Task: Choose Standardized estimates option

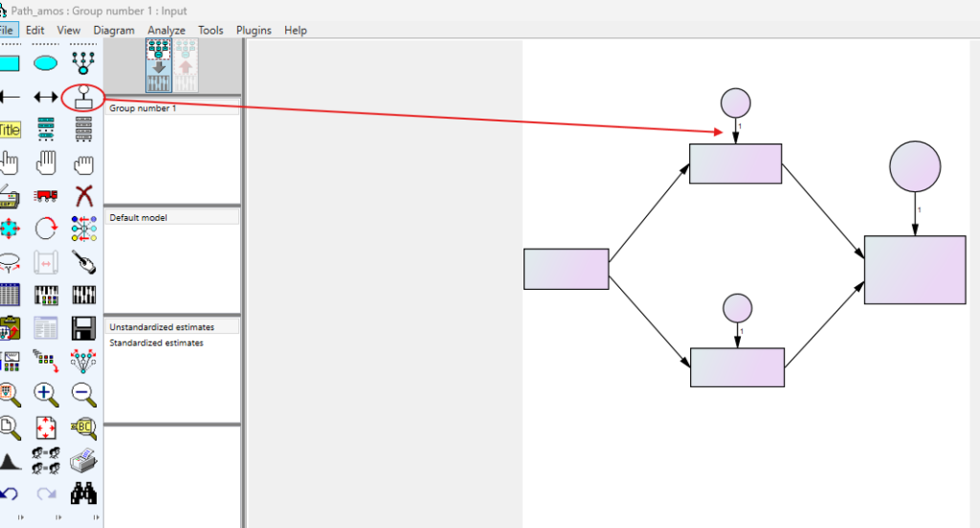Action: tap(156, 342)
